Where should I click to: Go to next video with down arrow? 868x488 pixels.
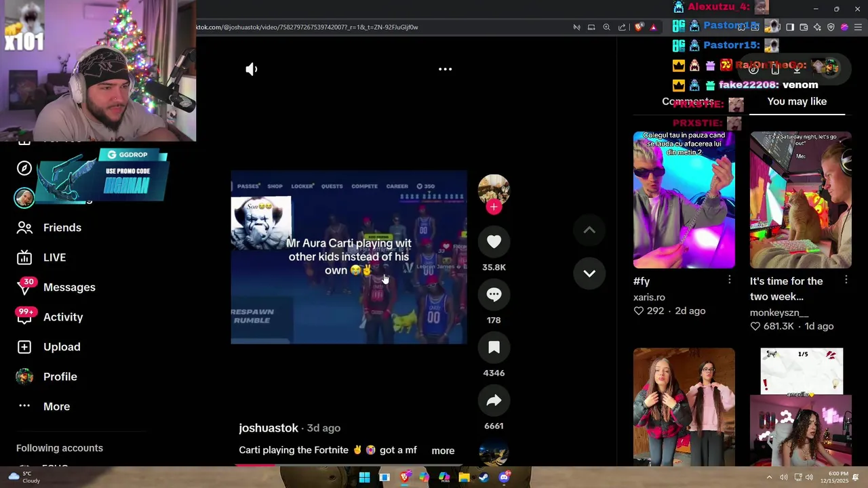pos(589,273)
